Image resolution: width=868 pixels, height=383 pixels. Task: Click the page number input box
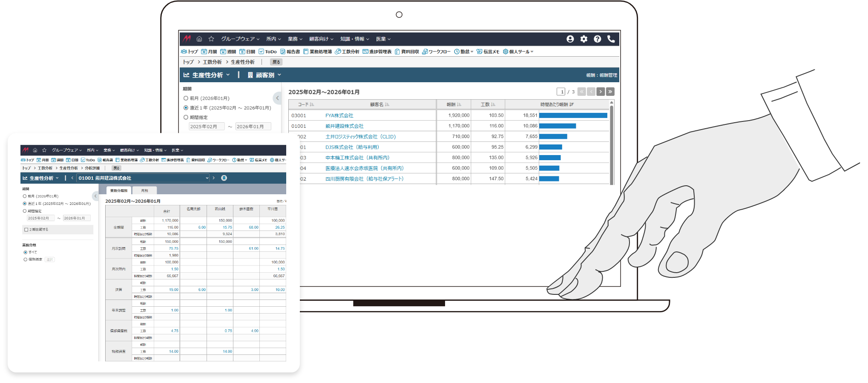[561, 92]
